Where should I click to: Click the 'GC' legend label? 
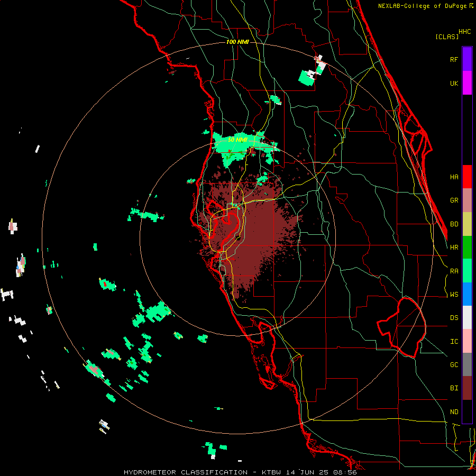[x=454, y=364]
